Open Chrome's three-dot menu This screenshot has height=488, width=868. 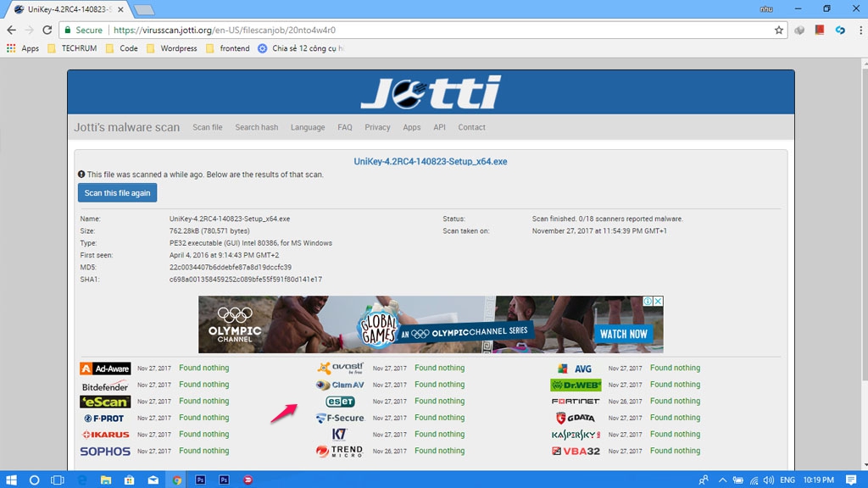[x=861, y=30]
